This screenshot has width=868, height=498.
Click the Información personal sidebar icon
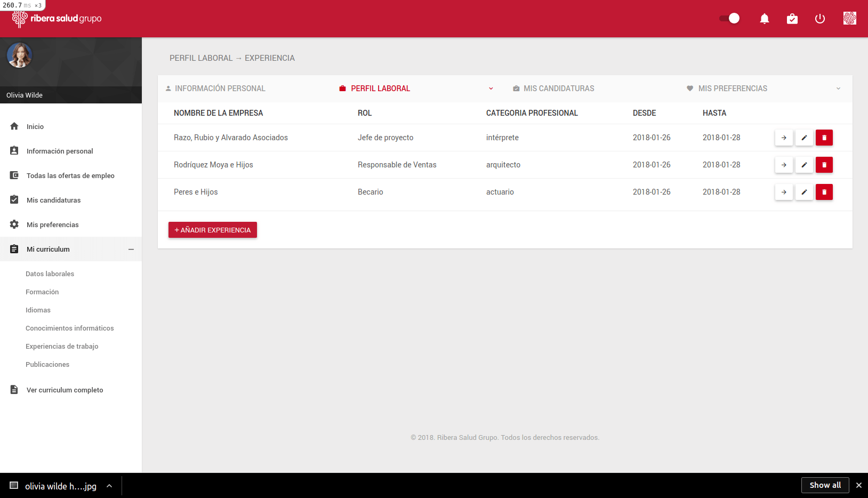point(14,151)
